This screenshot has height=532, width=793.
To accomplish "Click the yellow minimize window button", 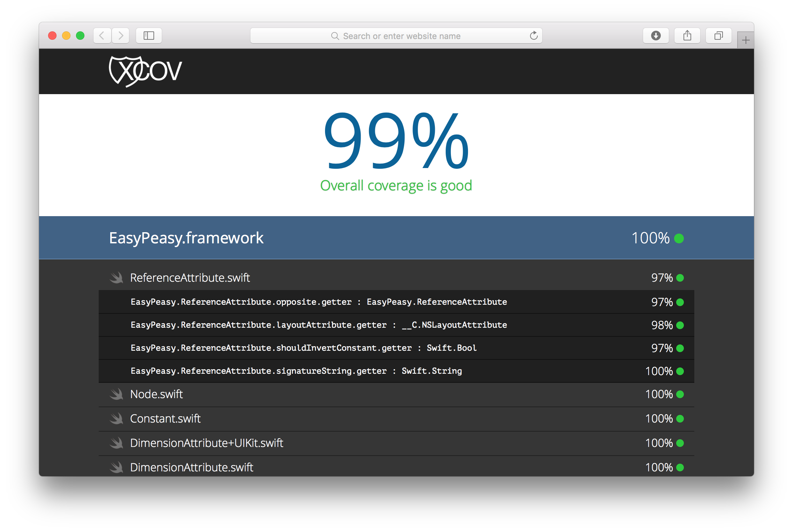I will tap(66, 36).
